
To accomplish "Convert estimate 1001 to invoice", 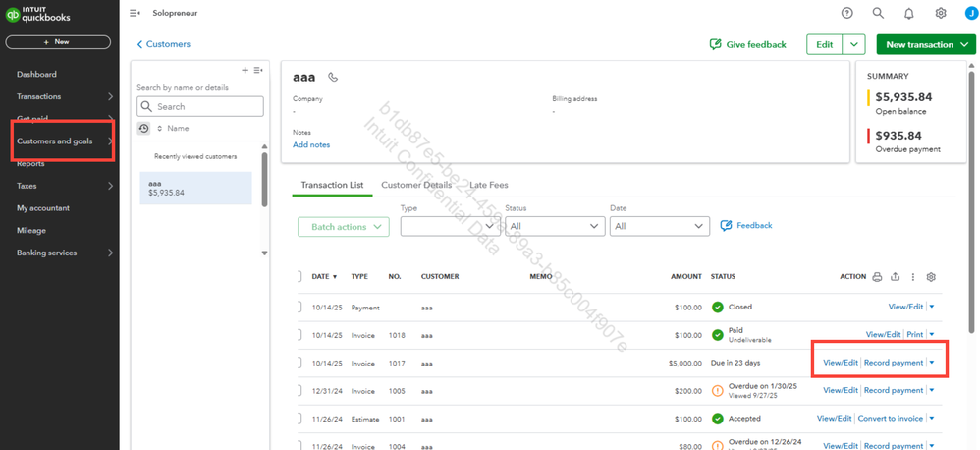I will [890, 419].
